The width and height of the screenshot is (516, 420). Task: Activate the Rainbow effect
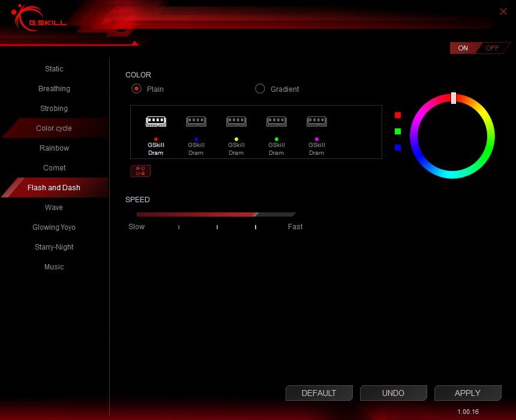point(54,148)
